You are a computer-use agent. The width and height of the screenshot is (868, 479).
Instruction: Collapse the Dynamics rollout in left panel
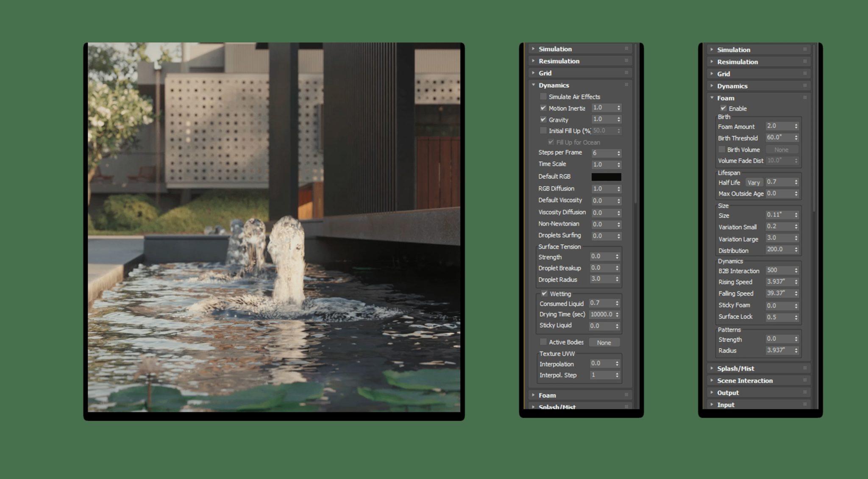[554, 85]
